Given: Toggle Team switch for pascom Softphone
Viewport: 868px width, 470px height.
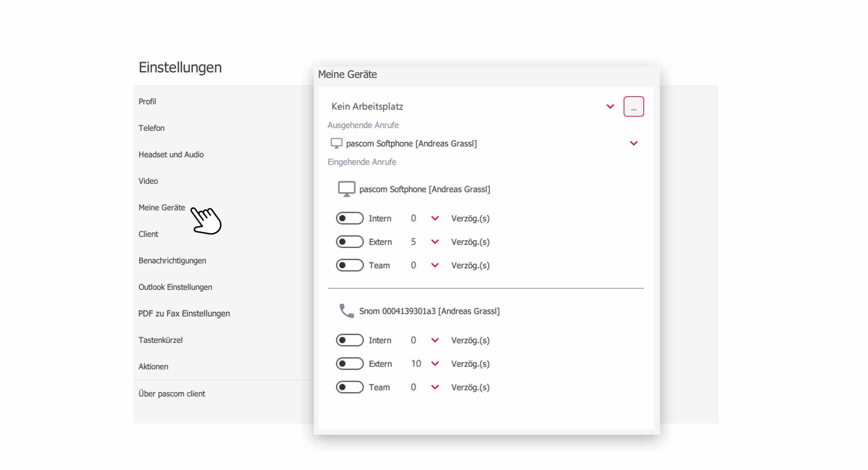Looking at the screenshot, I should pyautogui.click(x=349, y=265).
